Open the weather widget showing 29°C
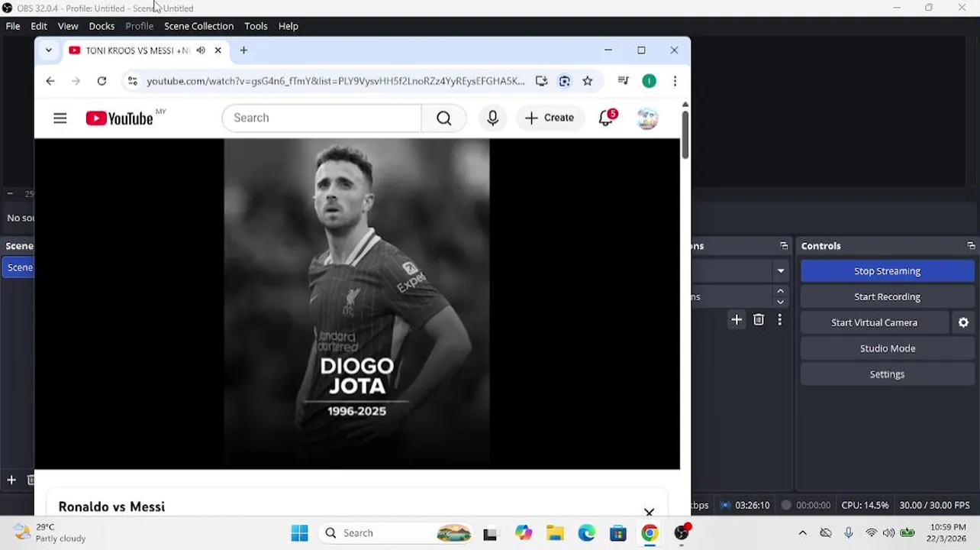Image resolution: width=980 pixels, height=550 pixels. 50,532
